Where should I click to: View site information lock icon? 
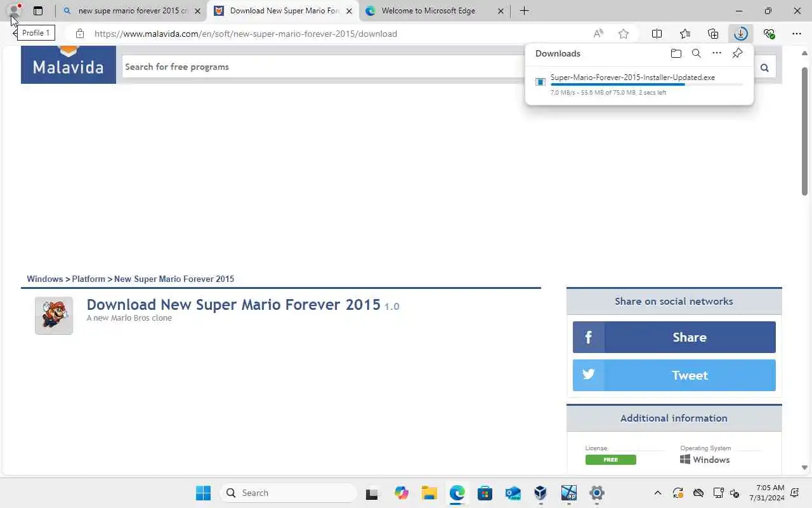(x=79, y=34)
